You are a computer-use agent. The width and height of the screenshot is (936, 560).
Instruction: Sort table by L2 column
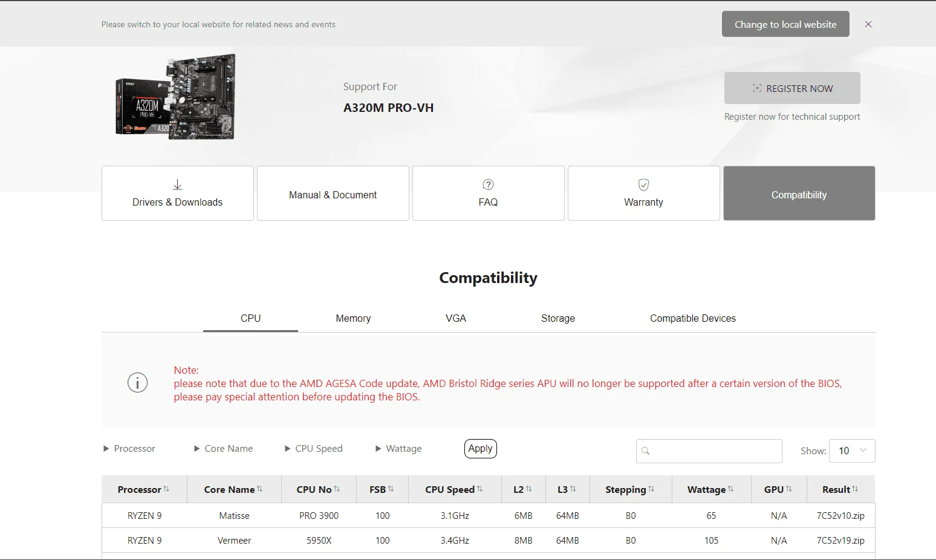523,489
